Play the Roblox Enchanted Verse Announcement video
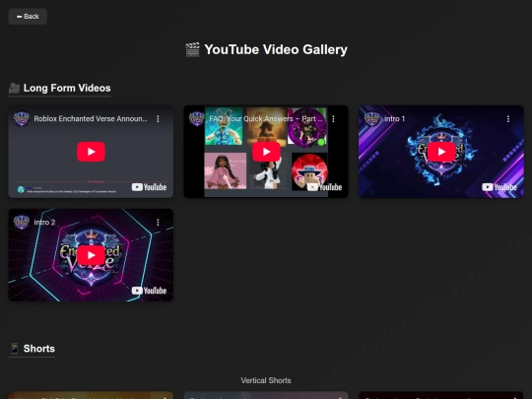532x399 pixels. coord(91,152)
